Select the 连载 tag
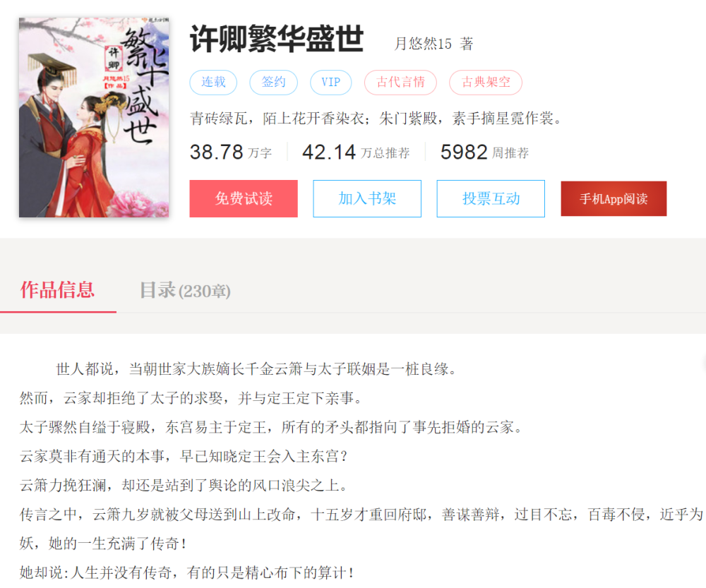Screen dimensions: 706x588 (213, 83)
